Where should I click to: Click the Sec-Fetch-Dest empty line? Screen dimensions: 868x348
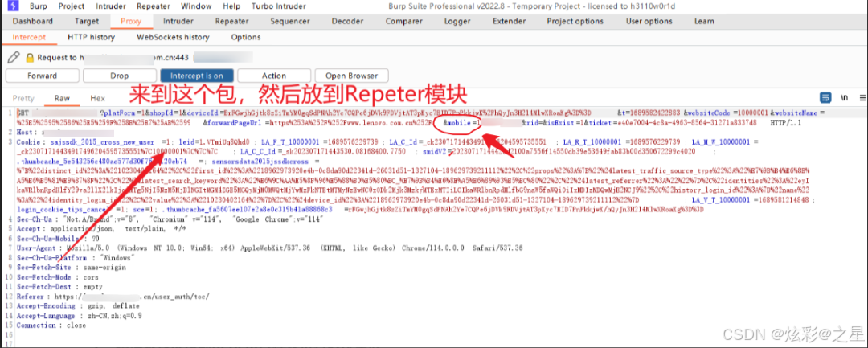coord(59,287)
